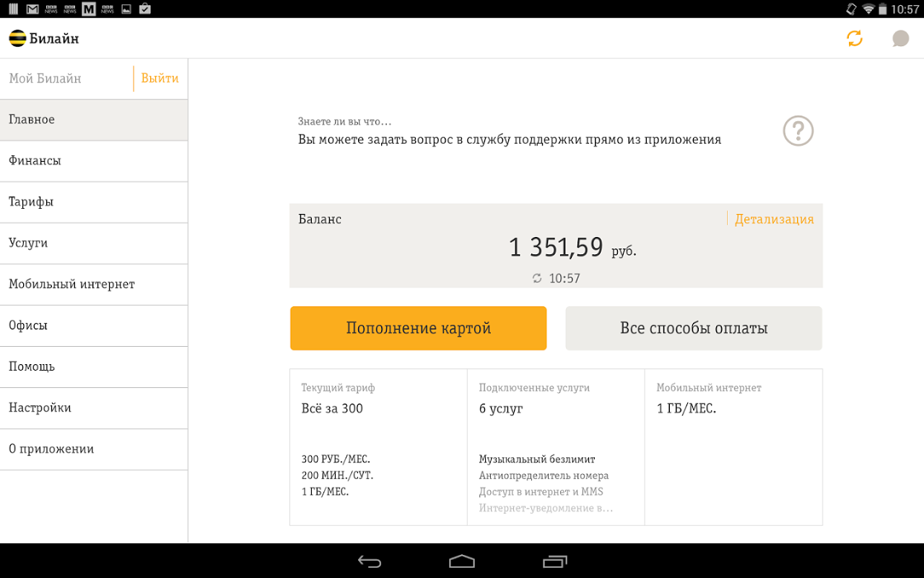This screenshot has width=924, height=578.
Task: Tap the refresh icon in top bar
Action: (x=855, y=38)
